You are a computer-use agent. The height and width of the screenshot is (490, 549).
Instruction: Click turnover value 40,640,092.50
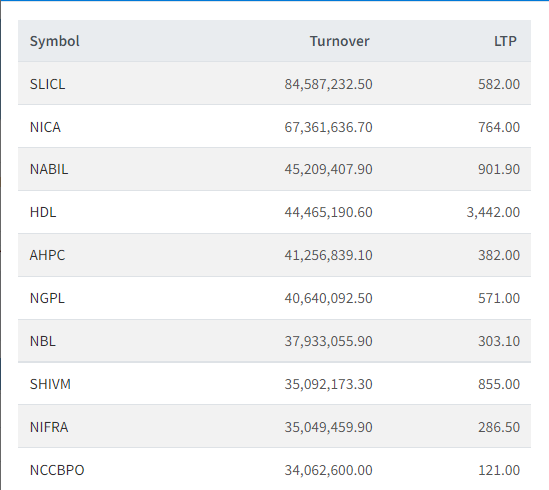(x=328, y=298)
